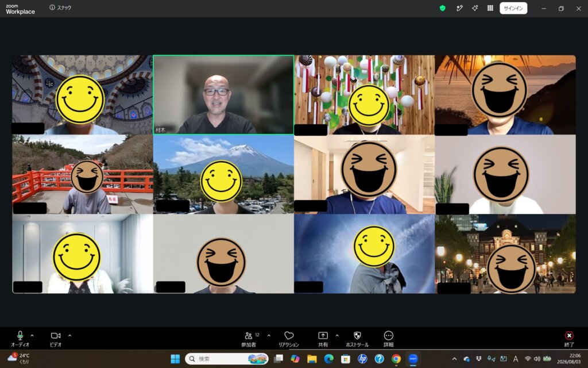Expand audio options chevron

[x=32, y=335]
